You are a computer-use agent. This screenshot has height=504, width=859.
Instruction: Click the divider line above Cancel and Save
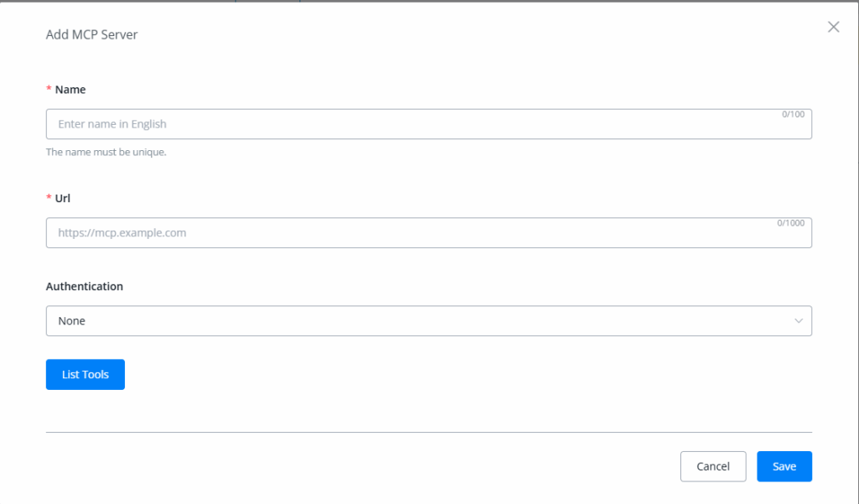tap(429, 432)
